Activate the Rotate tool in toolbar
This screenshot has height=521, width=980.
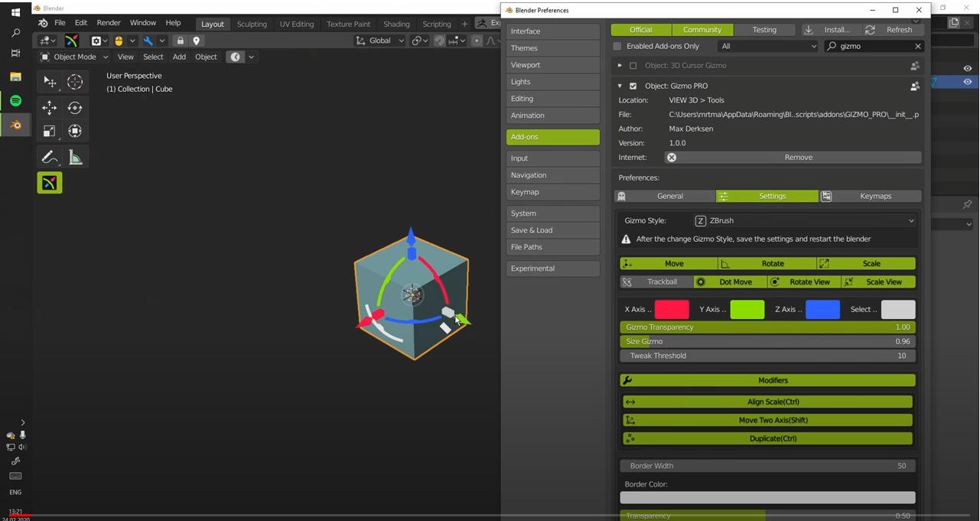(75, 108)
